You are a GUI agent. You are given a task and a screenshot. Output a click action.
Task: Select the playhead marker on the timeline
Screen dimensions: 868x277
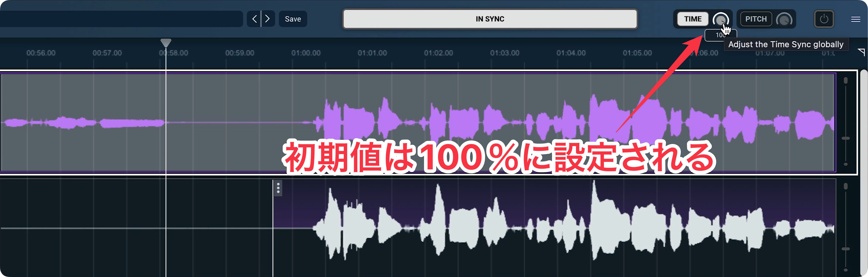pos(166,43)
